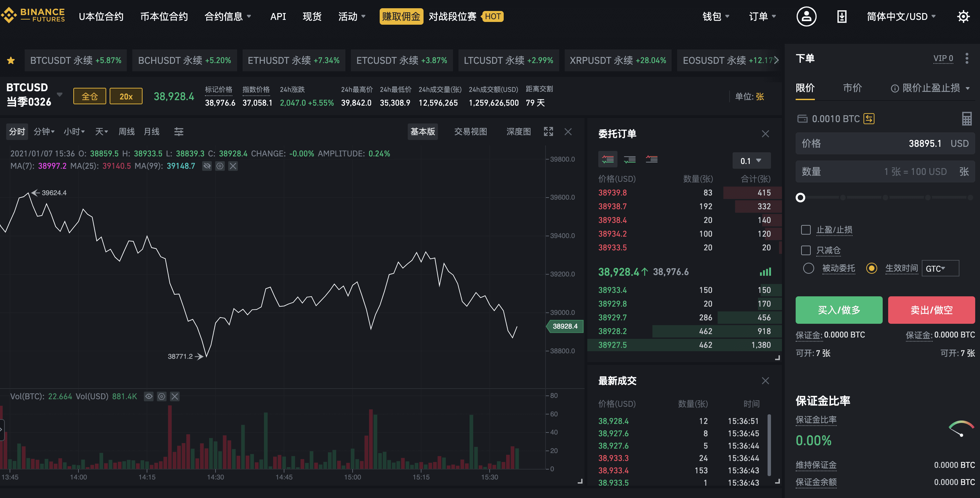Open chart indicator settings icon
The width and height of the screenshot is (980, 498).
(x=179, y=132)
